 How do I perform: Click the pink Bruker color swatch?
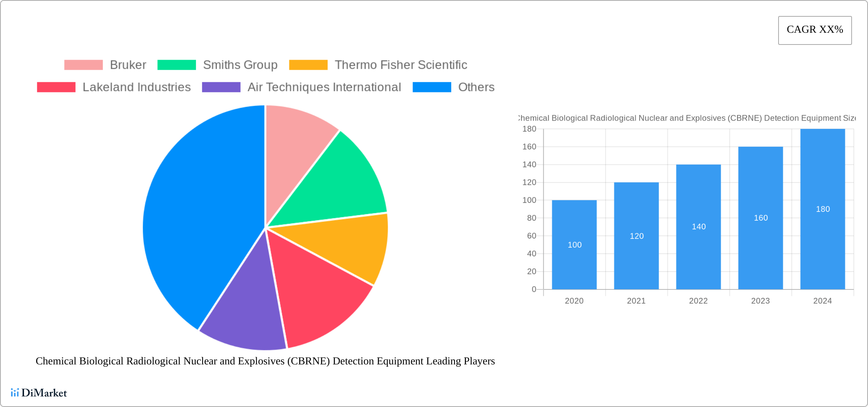[x=83, y=65]
